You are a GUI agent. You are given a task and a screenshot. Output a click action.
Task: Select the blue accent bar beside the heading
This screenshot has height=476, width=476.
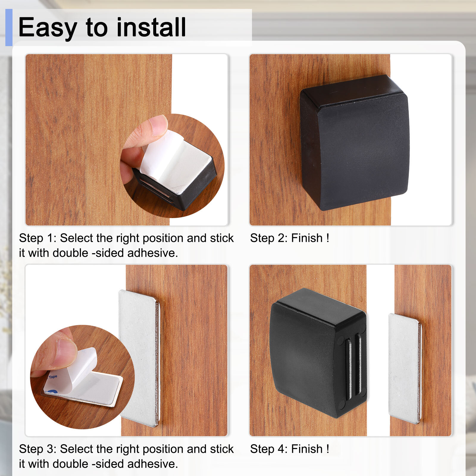tap(9, 27)
